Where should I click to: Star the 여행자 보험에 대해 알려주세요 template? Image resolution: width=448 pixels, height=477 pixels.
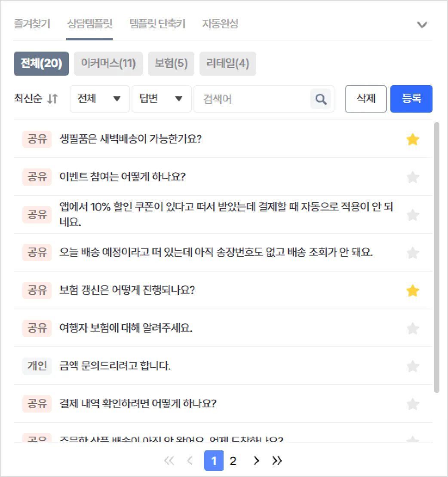pyautogui.click(x=412, y=329)
